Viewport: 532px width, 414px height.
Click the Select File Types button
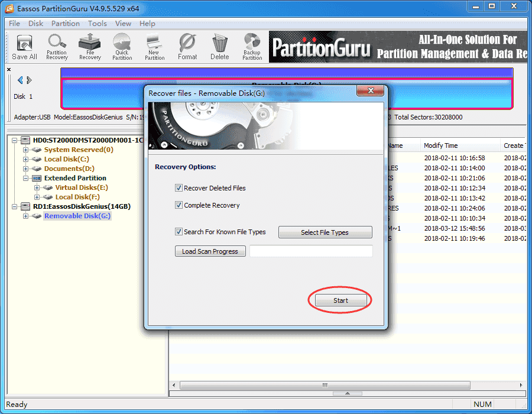[x=325, y=232]
